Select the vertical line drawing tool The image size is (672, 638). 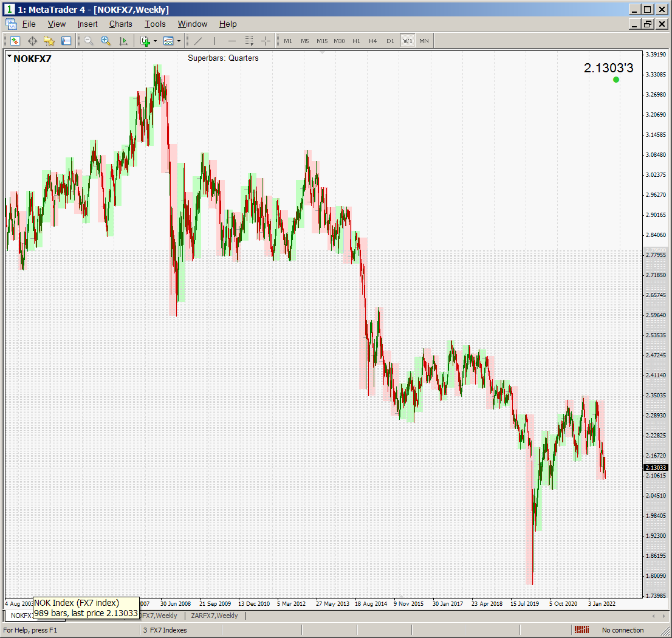click(x=214, y=41)
